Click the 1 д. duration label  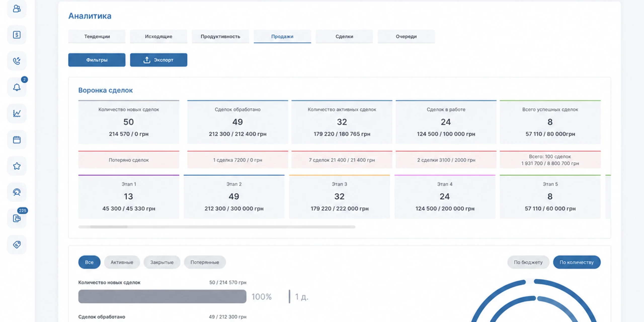[x=301, y=297]
